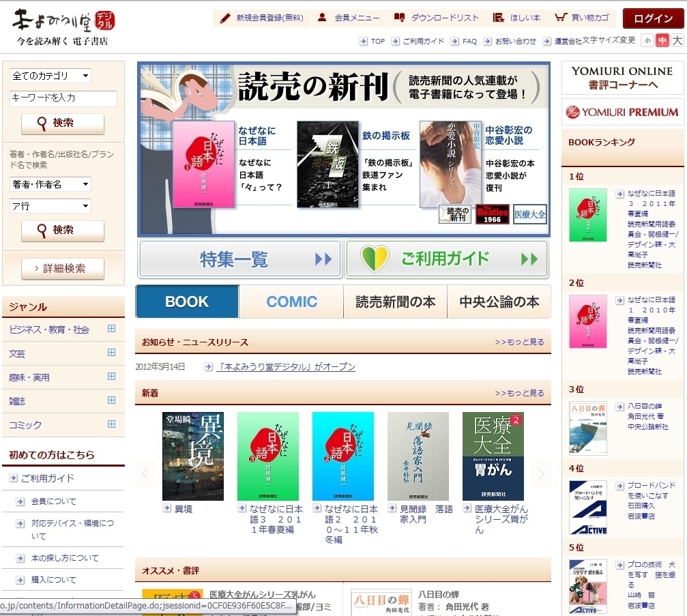This screenshot has width=687, height=616.
Task: Open the 全てのカテゴリ dropdown
Action: coord(50,76)
